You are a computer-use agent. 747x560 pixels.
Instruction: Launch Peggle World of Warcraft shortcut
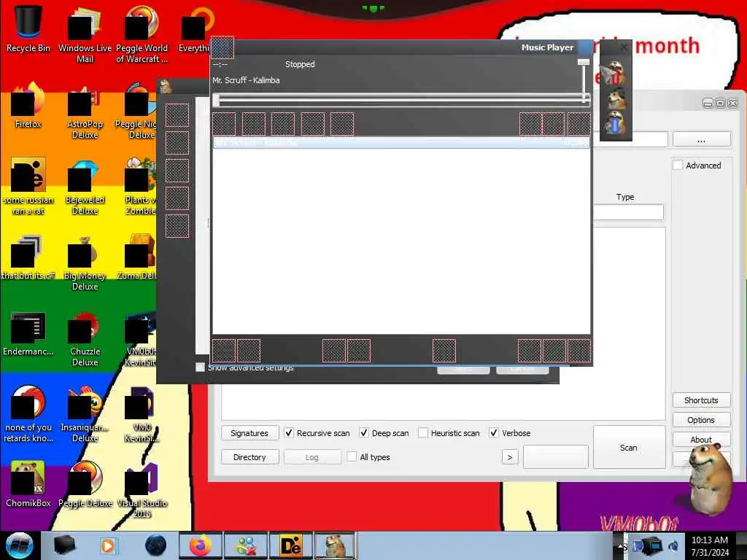pyautogui.click(x=142, y=34)
